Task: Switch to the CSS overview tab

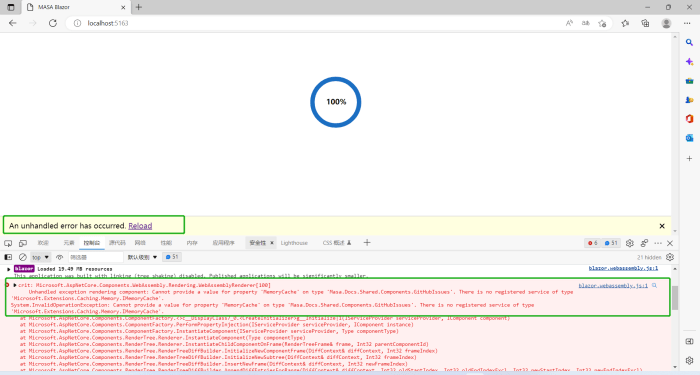Action: point(337,243)
